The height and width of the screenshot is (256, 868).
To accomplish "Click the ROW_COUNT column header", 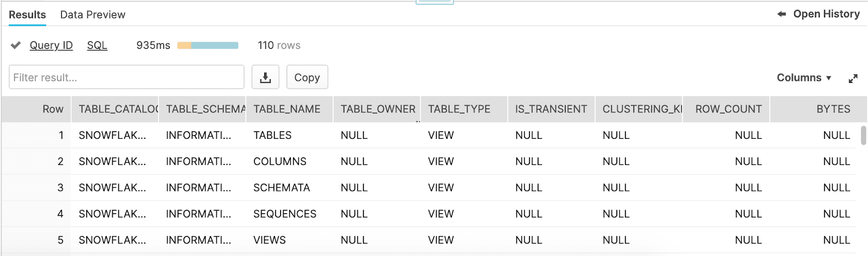I will point(726,109).
